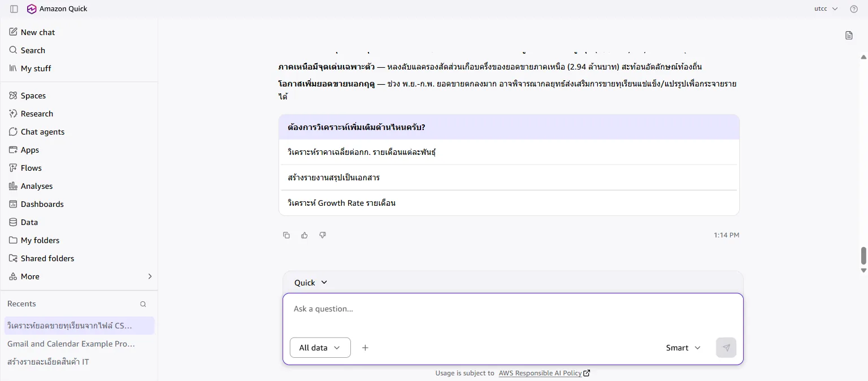
Task: Select suggestion วิเคราะห์ Growth Rate รายเดือน
Action: (509, 203)
